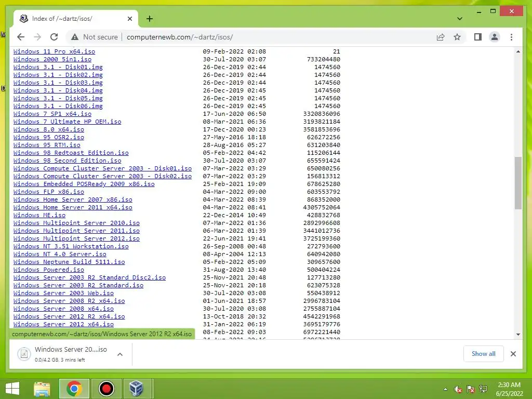Download Windows 98 Redtoast Edition.iso
This screenshot has height=399, width=532.
click(71, 153)
